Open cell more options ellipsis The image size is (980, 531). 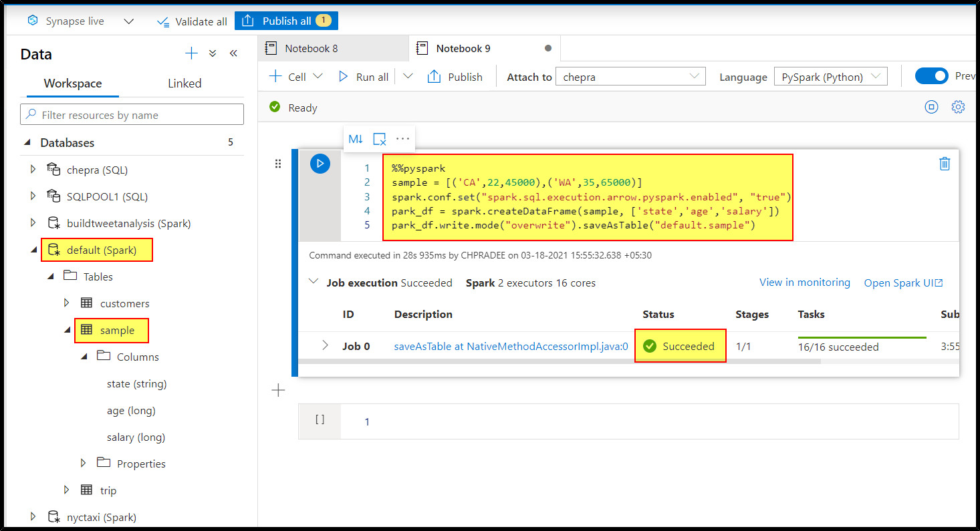(x=402, y=139)
